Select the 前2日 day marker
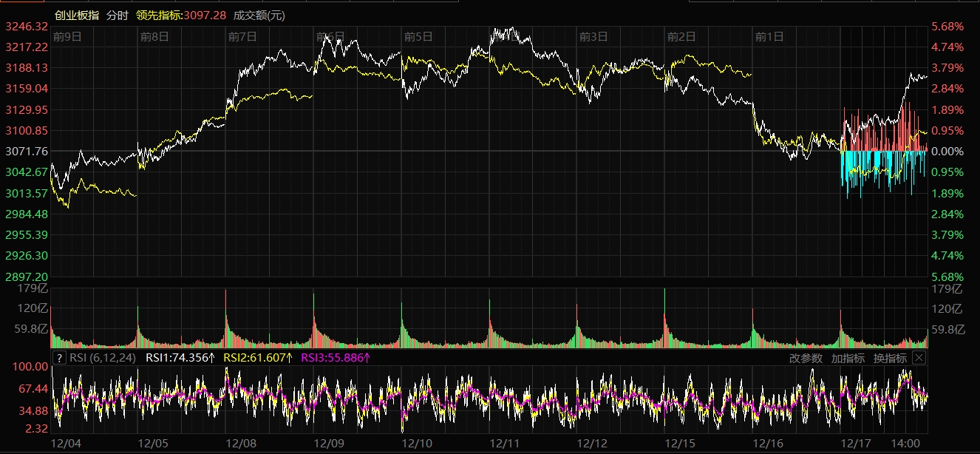Image resolution: width=980 pixels, height=454 pixels. 681,36
